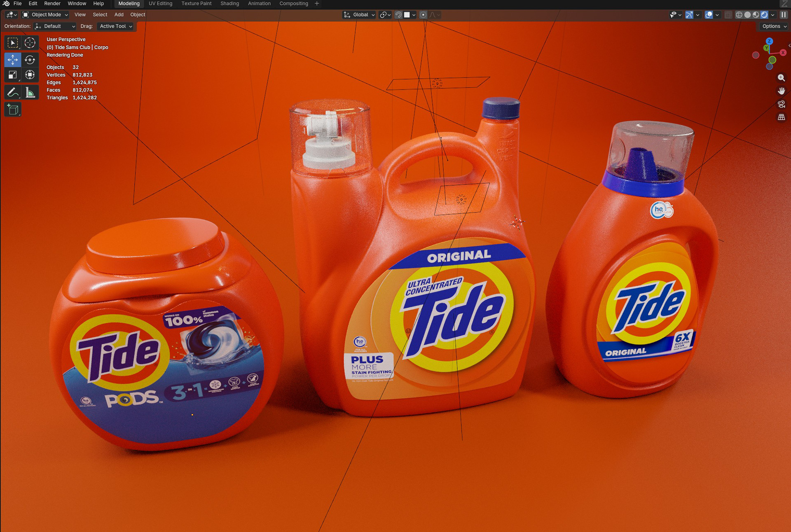Screen dimensions: 791x532
Task: Toggle snapping magnet button
Action: tap(398, 15)
